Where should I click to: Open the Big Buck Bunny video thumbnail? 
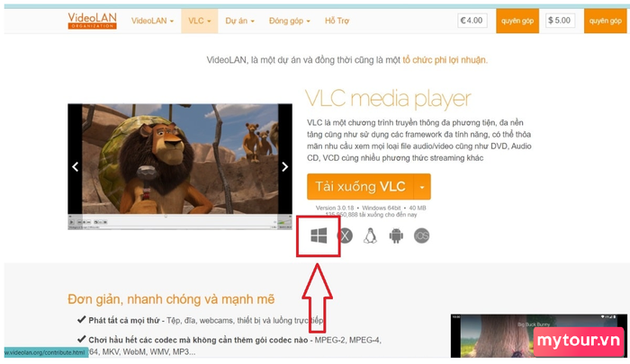[x=538, y=336]
